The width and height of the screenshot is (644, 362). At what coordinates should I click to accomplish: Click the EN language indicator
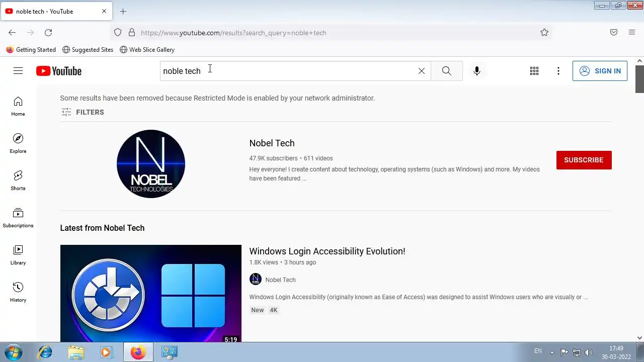point(538,351)
